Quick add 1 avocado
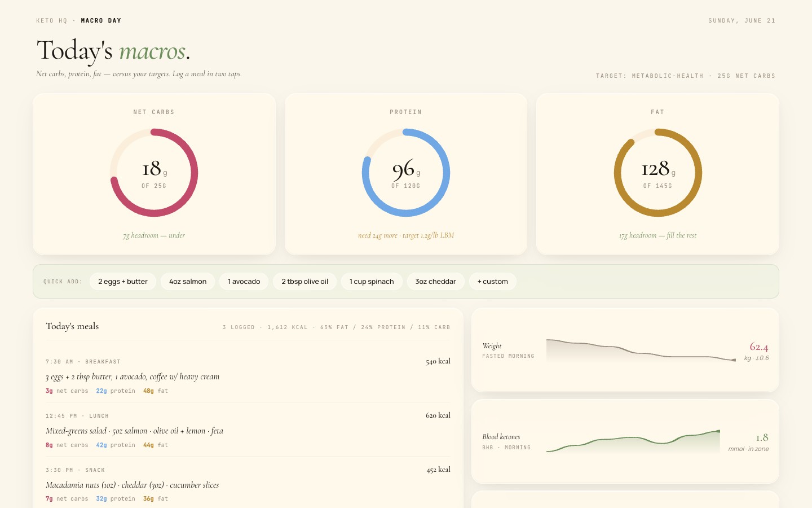The height and width of the screenshot is (508, 812). point(244,282)
